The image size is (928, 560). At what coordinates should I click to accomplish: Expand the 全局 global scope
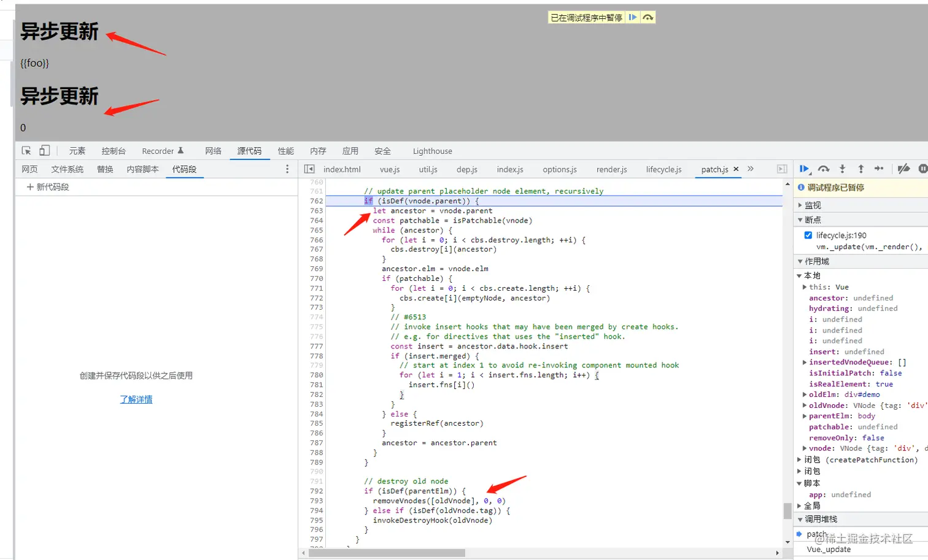coord(800,505)
